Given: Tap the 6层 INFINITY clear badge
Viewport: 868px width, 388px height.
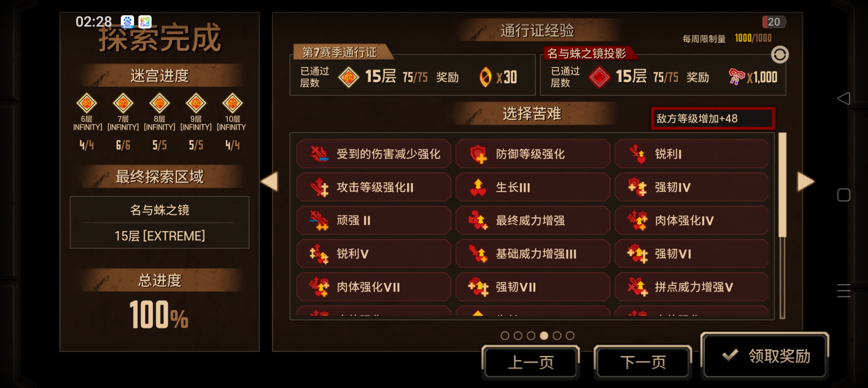Looking at the screenshot, I should pyautogui.click(x=87, y=103).
